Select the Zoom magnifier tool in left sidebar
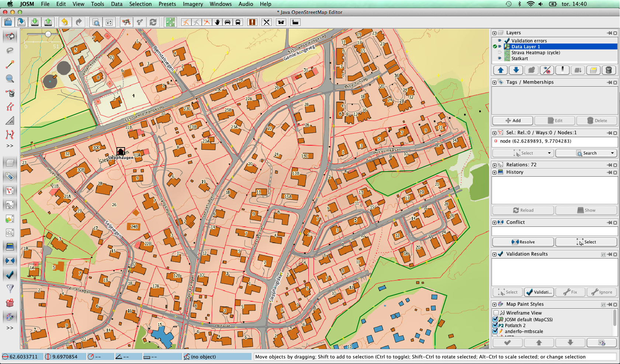 tap(10, 79)
